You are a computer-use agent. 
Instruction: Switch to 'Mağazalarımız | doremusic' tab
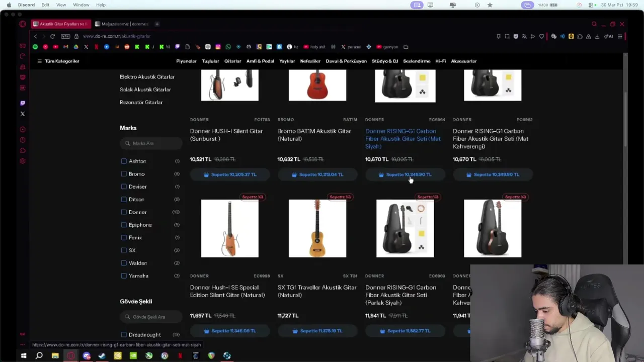(x=122, y=24)
